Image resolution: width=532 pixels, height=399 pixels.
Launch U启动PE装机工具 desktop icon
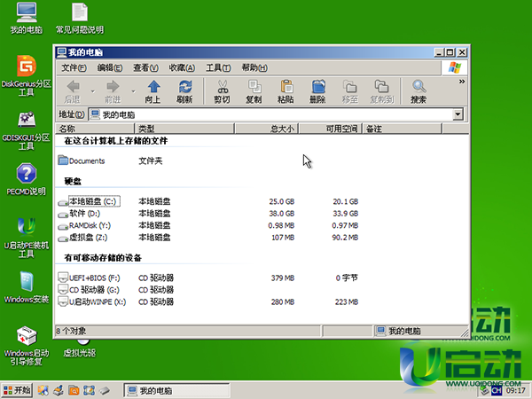tap(27, 238)
